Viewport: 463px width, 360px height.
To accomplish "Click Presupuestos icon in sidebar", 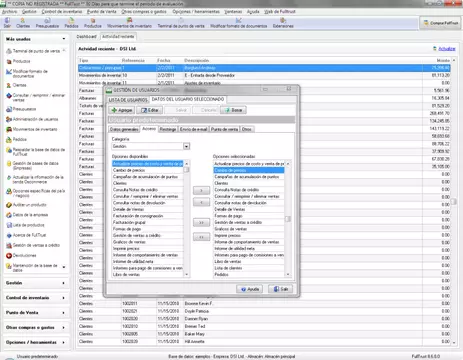I will 9,109.
